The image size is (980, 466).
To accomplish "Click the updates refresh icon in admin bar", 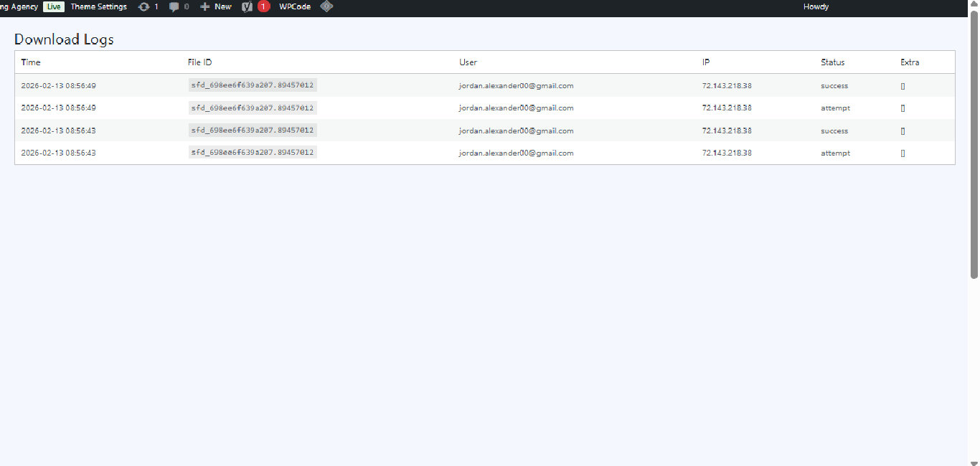I will click(143, 6).
